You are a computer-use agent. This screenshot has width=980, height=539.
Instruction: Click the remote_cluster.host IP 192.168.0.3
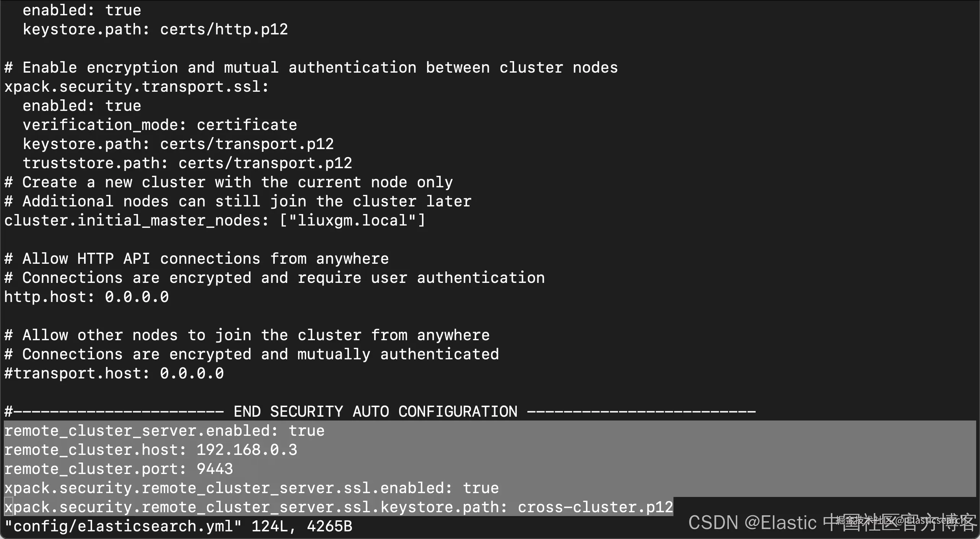pos(247,450)
